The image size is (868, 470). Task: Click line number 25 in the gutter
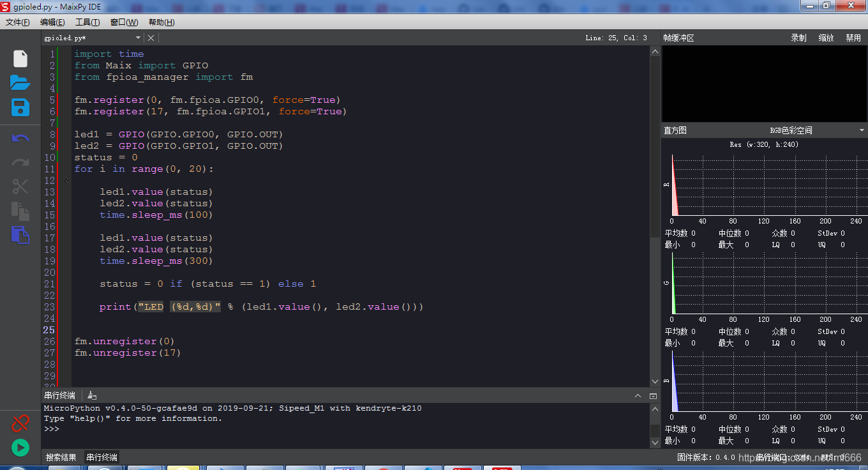[50, 330]
